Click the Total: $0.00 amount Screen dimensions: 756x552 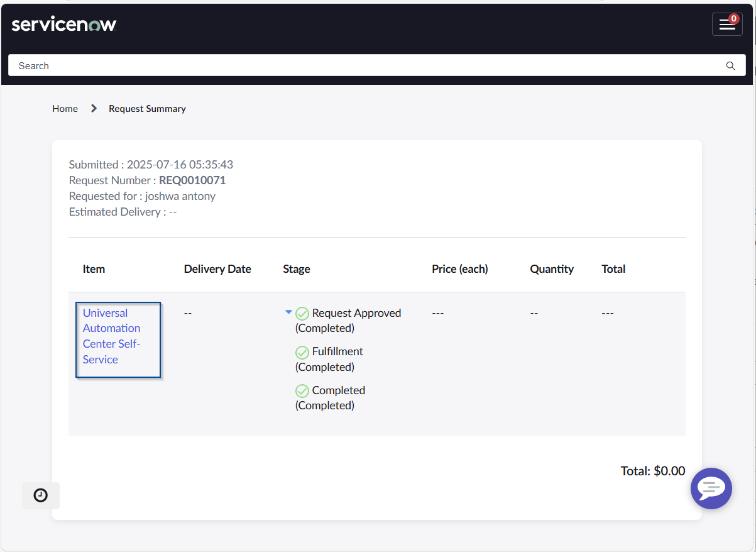point(653,471)
